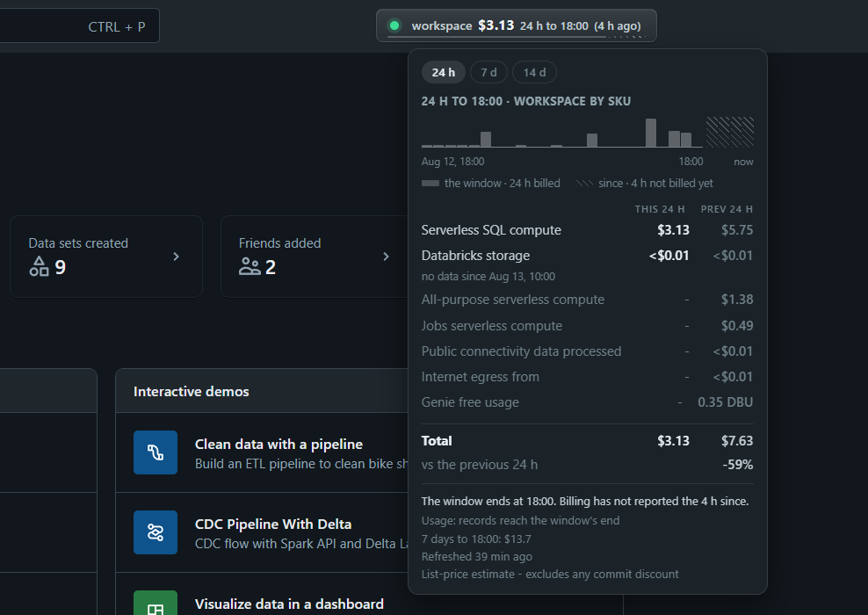
Task: Click the $0.49 jobs compute value
Action: tap(737, 325)
